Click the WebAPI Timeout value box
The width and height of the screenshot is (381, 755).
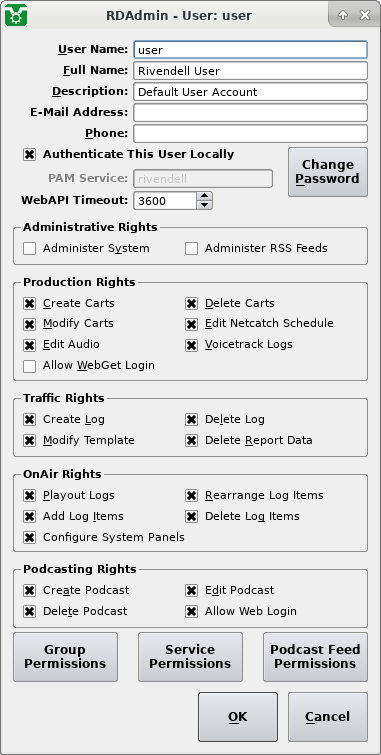pos(165,200)
